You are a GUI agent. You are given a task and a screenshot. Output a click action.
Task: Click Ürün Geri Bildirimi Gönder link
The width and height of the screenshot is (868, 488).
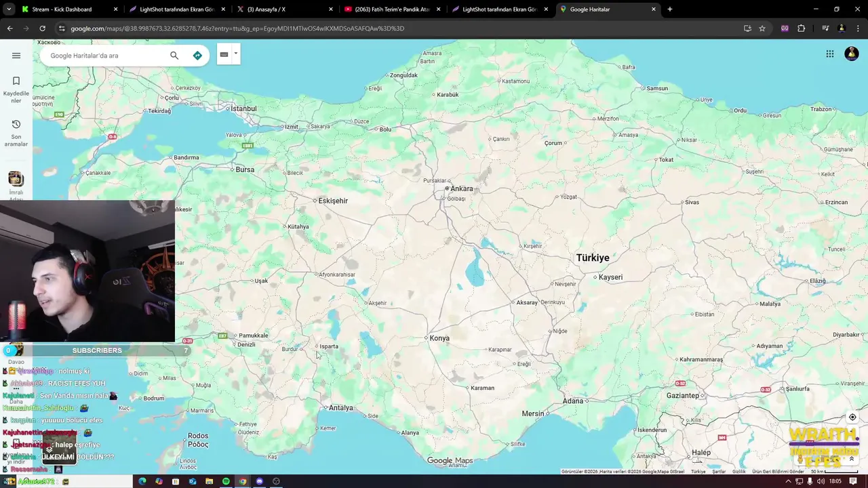(x=778, y=472)
